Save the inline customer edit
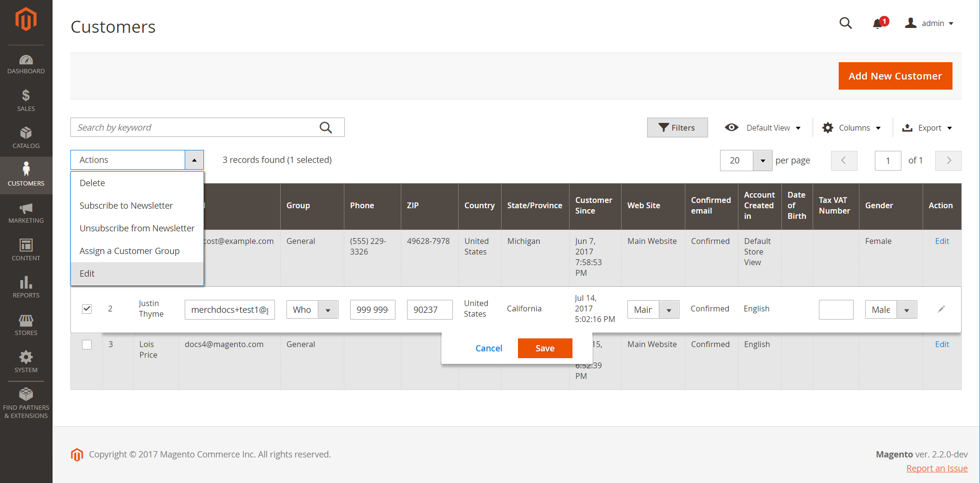This screenshot has width=980, height=483. [545, 349]
